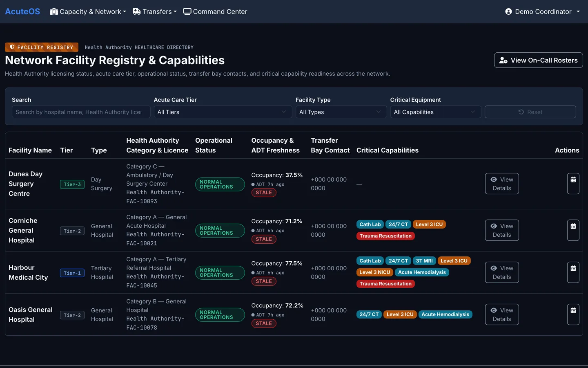Select Oasis General Hospital facility name
588x368 pixels.
coord(31,314)
